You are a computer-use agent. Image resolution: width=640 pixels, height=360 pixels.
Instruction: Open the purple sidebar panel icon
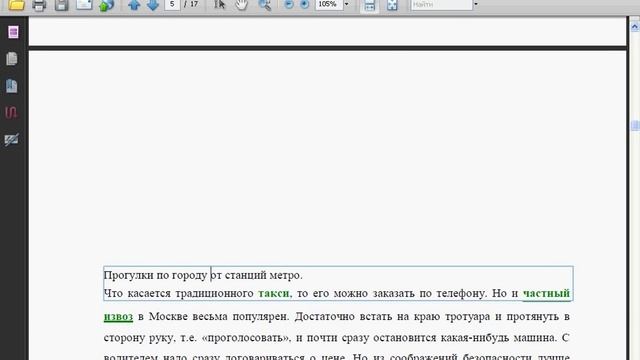coord(13,32)
